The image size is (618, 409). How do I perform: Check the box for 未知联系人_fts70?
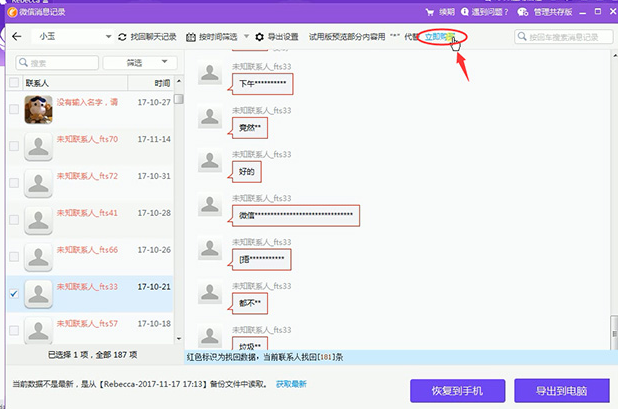coord(14,146)
